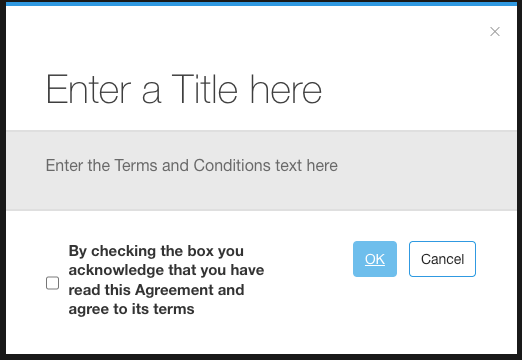Click 'agree to its terms' label line
The image size is (522, 360).
[x=131, y=309]
